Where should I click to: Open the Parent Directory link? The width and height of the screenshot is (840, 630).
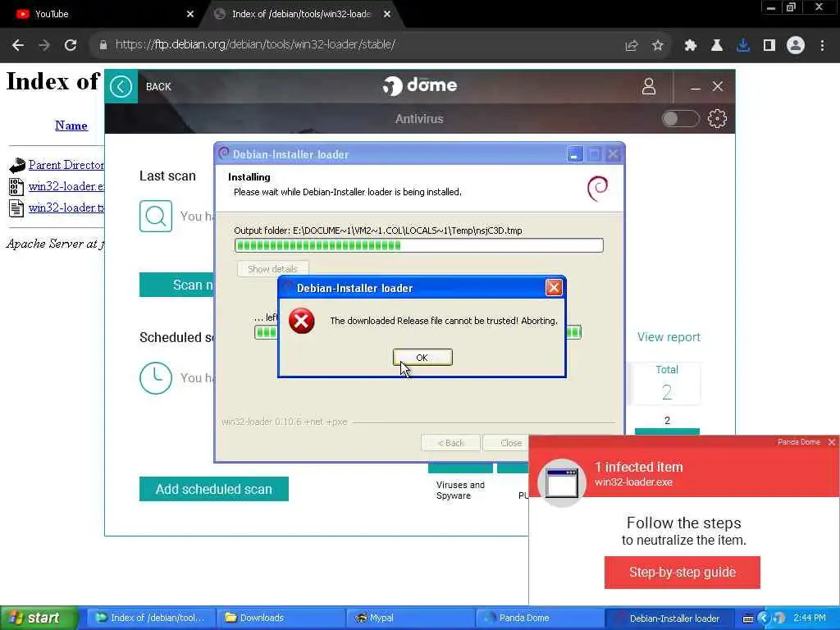click(66, 165)
